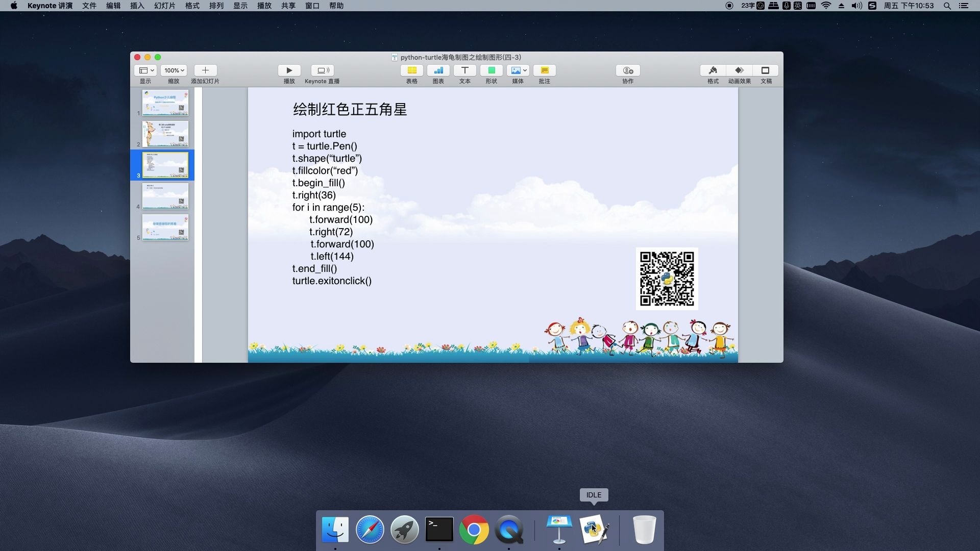The width and height of the screenshot is (980, 551).
Task: Select slide 2 thumbnail
Action: 165,134
